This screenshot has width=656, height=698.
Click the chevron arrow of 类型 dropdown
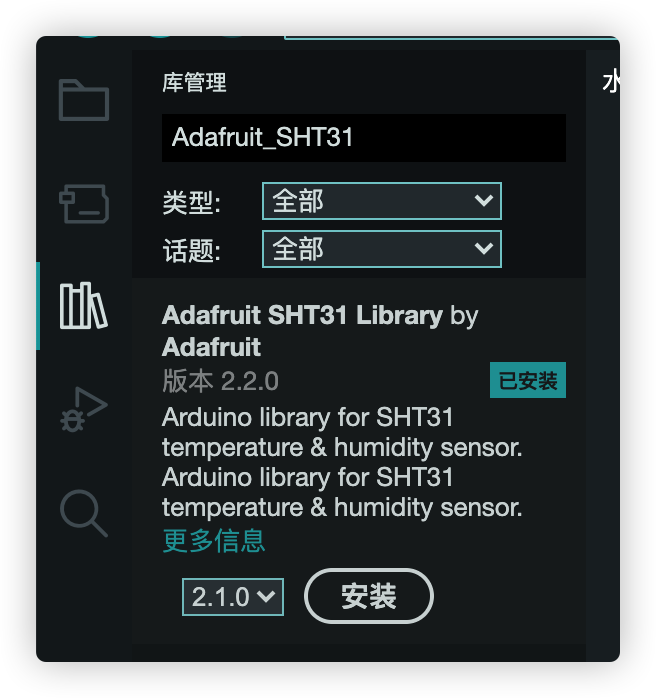[484, 200]
